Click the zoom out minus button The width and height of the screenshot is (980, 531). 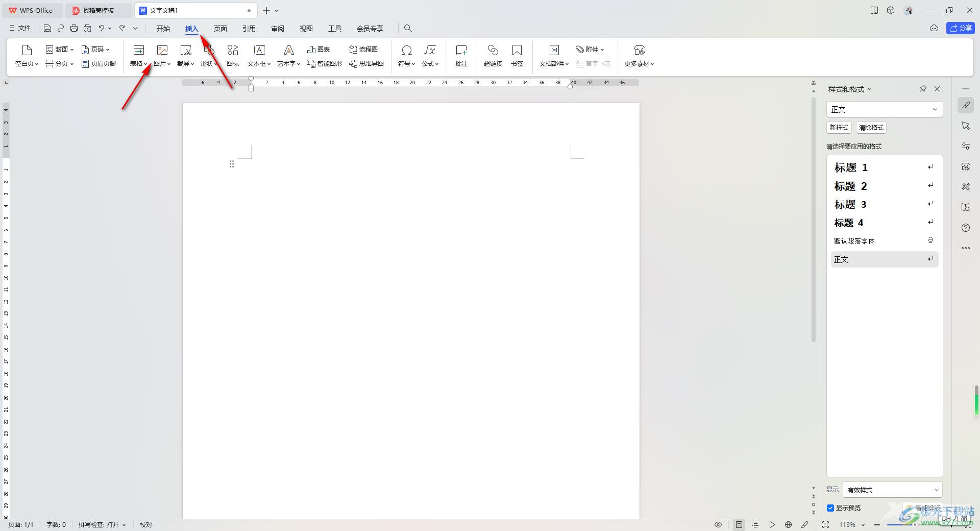pos(877,524)
